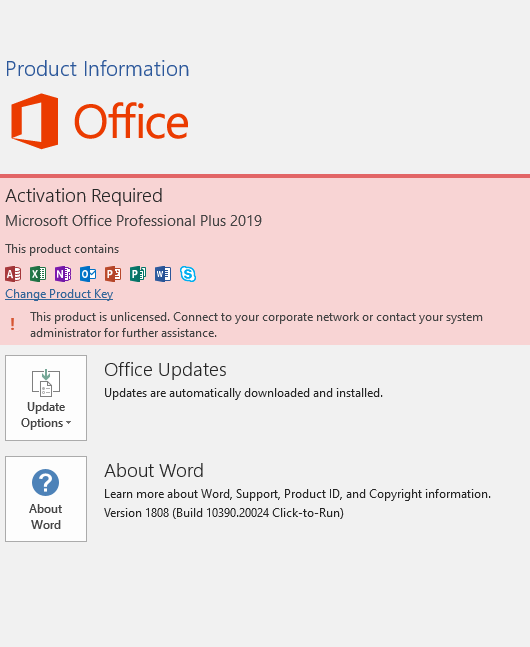Click the update download icon
The width and height of the screenshot is (530, 647).
46,383
